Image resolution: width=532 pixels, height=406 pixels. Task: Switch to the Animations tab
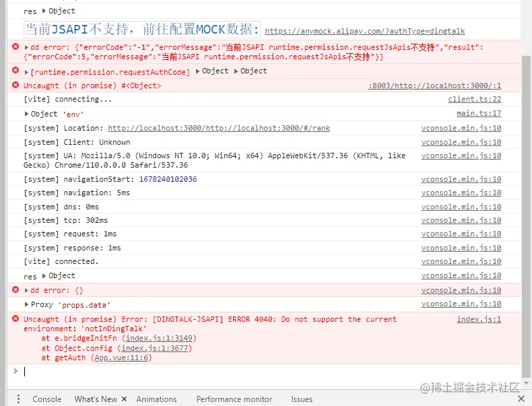pos(156,399)
